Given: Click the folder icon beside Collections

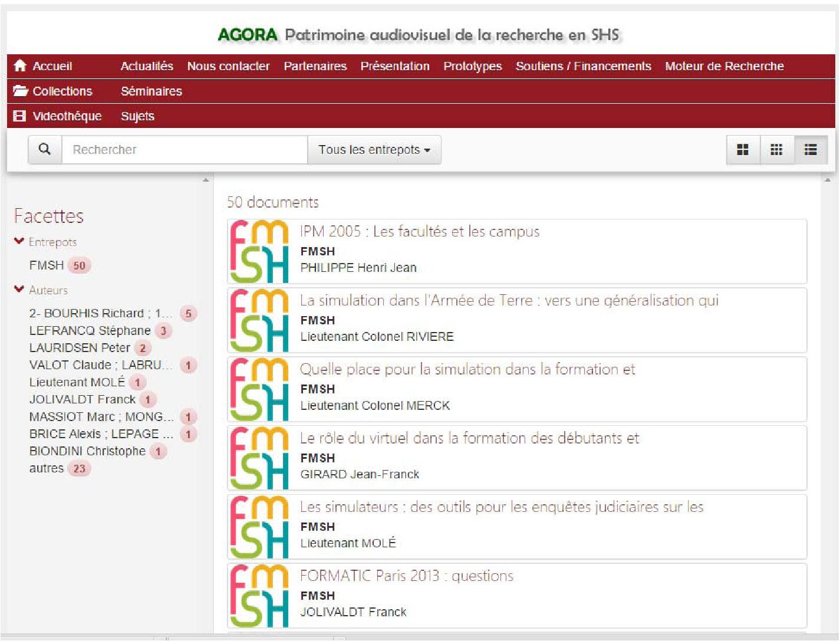Looking at the screenshot, I should click(x=21, y=91).
